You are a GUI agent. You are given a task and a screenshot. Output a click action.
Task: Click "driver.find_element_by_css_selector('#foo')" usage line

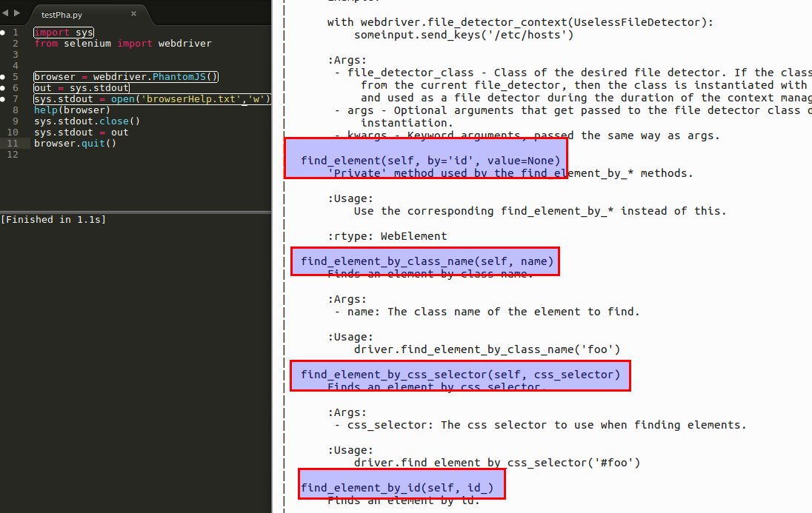497,463
